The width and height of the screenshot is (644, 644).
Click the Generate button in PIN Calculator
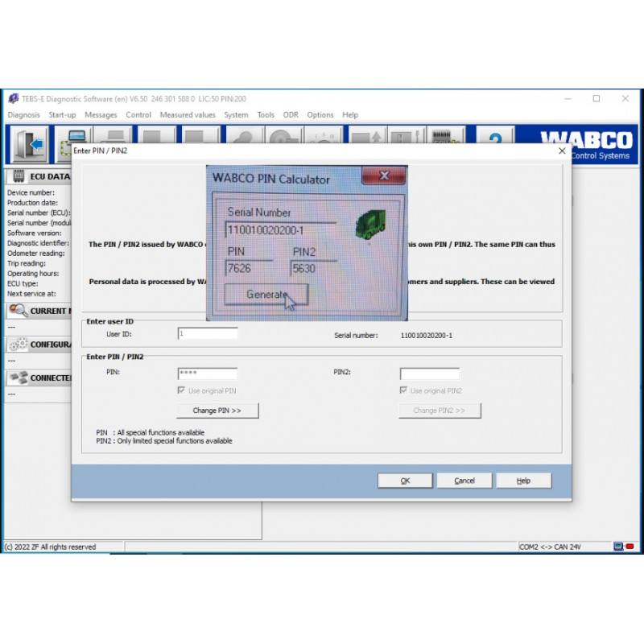click(267, 295)
